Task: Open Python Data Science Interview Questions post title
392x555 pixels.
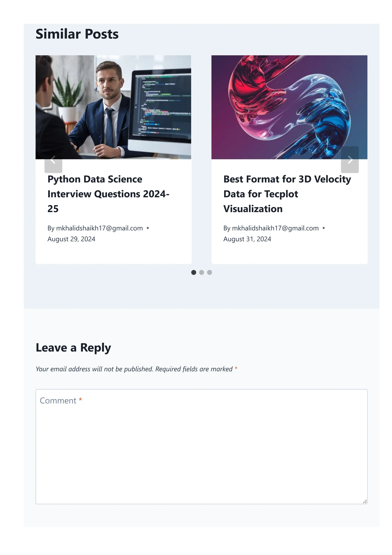Action: coord(108,194)
